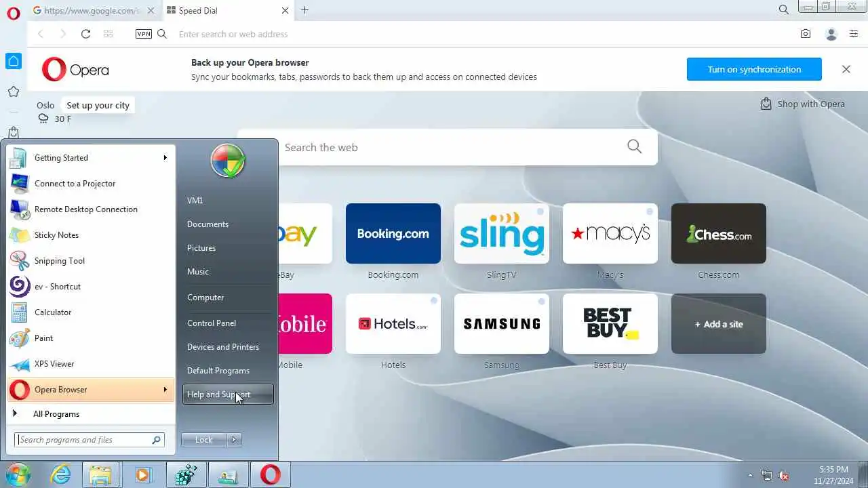Image resolution: width=868 pixels, height=488 pixels.
Task: Open Control Panel
Action: (227, 323)
